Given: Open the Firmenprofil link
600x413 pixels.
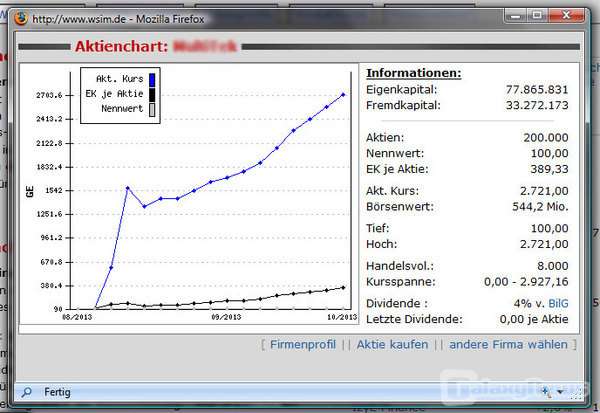Looking at the screenshot, I should click(303, 344).
